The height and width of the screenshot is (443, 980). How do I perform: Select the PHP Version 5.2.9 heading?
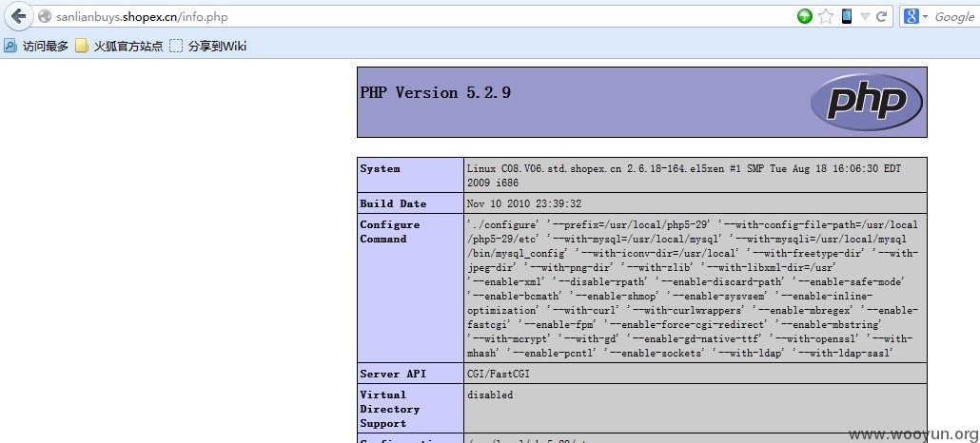tap(436, 93)
